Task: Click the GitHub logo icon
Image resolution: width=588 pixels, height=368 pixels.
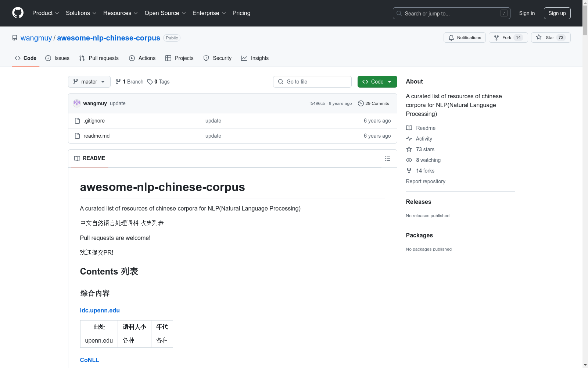Action: click(x=18, y=13)
